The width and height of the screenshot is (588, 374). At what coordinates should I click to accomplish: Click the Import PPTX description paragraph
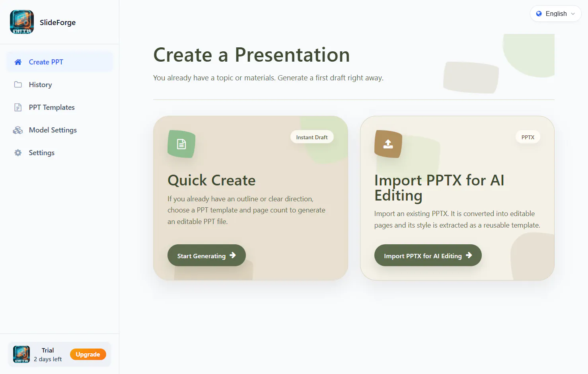tap(457, 219)
